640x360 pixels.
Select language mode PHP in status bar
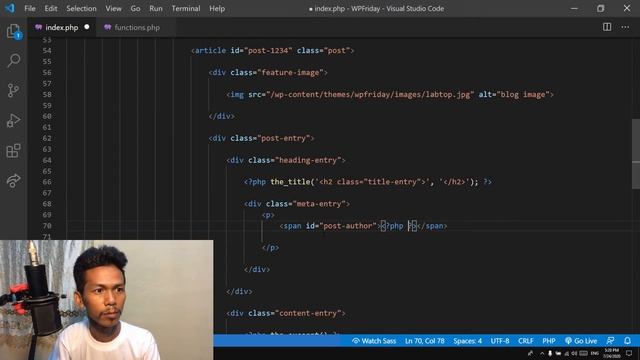click(549, 341)
